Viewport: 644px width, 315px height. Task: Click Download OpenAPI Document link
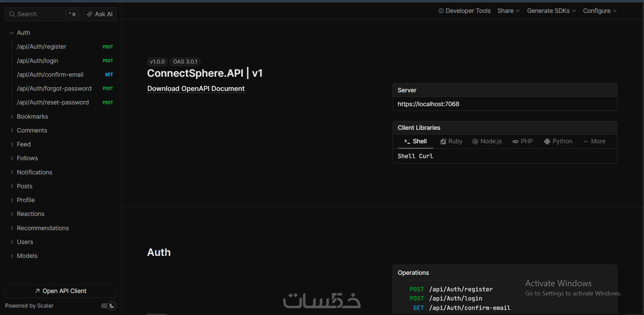196,89
